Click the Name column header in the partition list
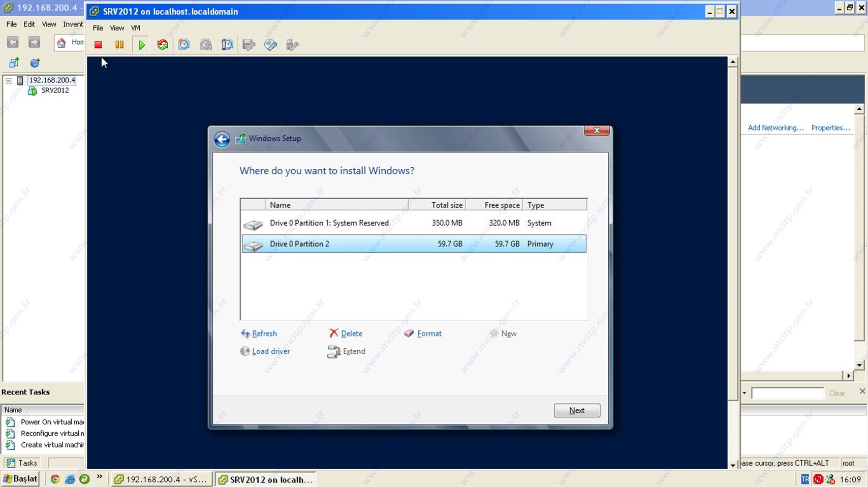Viewport: 868px width, 488px height. [x=336, y=205]
